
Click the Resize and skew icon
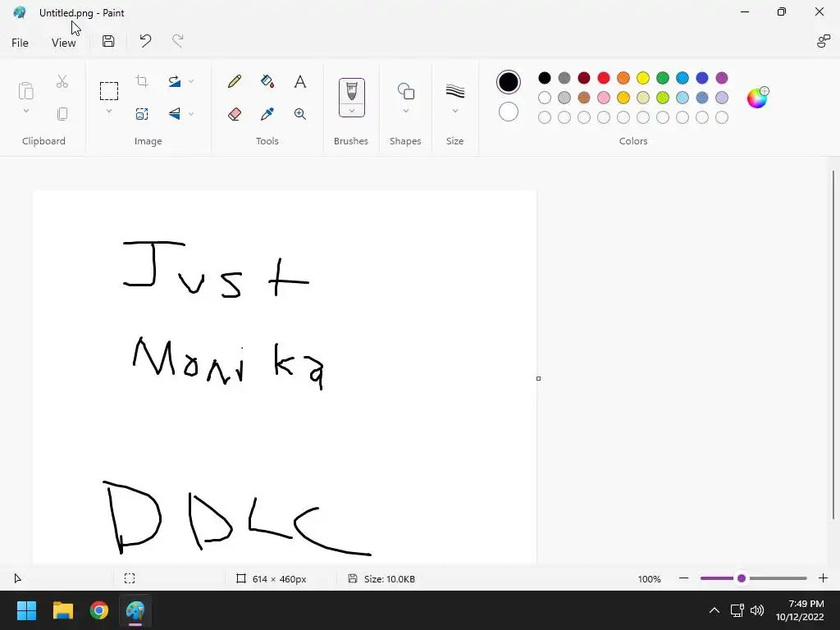pyautogui.click(x=142, y=113)
